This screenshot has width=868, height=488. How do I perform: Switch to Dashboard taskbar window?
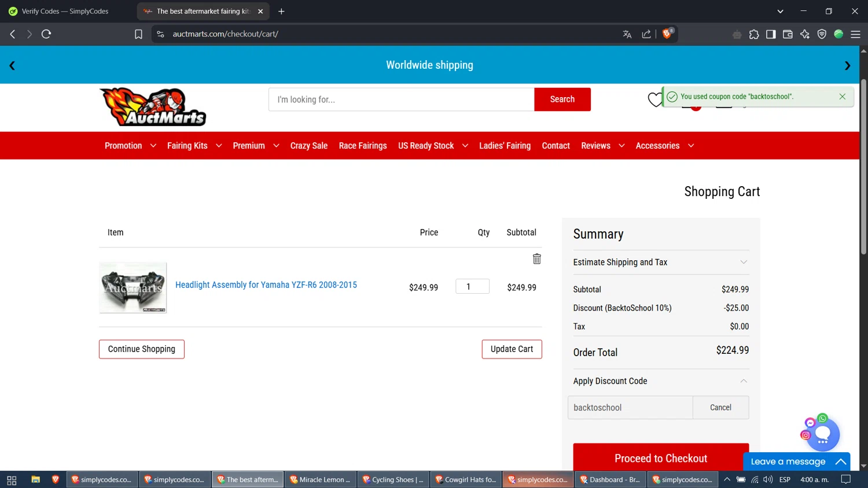[611, 479]
